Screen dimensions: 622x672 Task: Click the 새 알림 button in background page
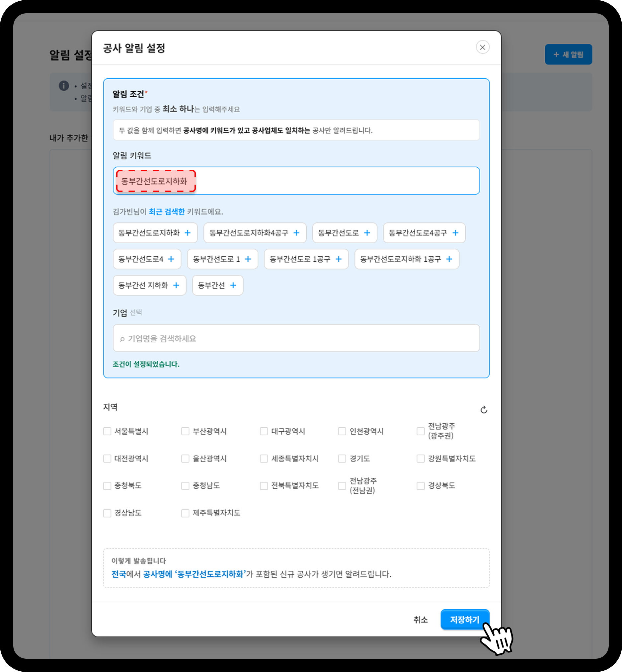pyautogui.click(x=568, y=54)
